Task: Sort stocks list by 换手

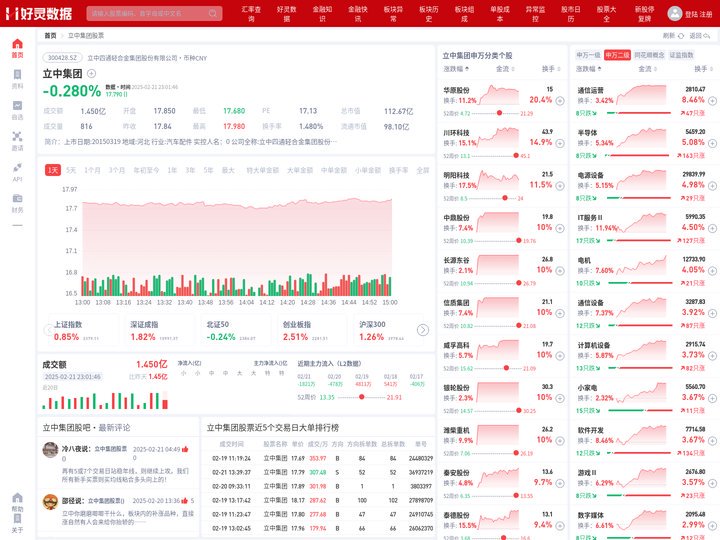Action: click(551, 69)
